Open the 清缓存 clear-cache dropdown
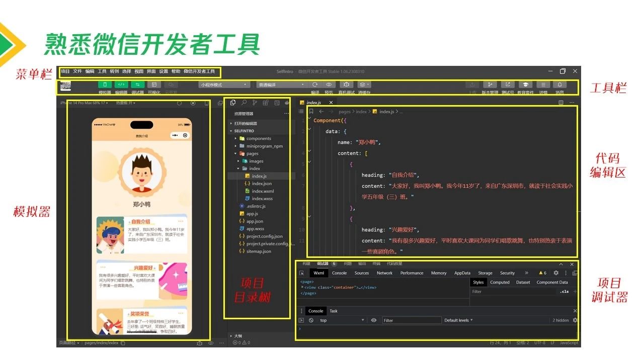This screenshot has width=644, height=362. coord(364,84)
